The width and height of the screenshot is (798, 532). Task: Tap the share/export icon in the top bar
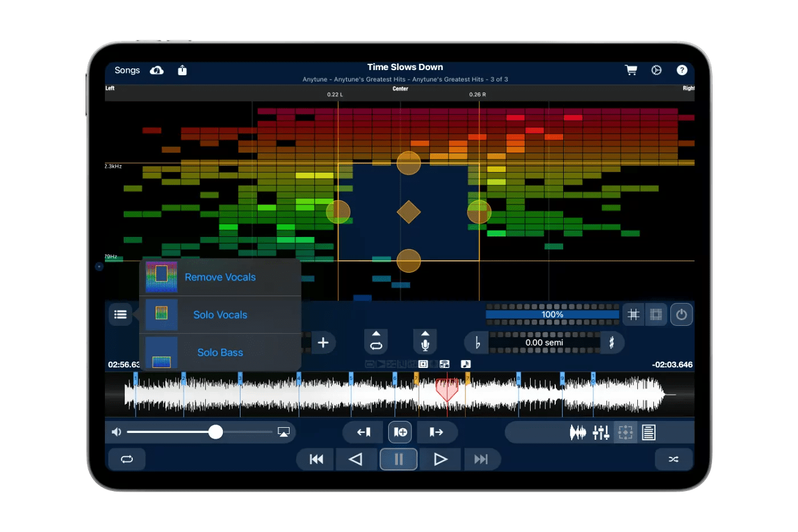[x=182, y=70]
